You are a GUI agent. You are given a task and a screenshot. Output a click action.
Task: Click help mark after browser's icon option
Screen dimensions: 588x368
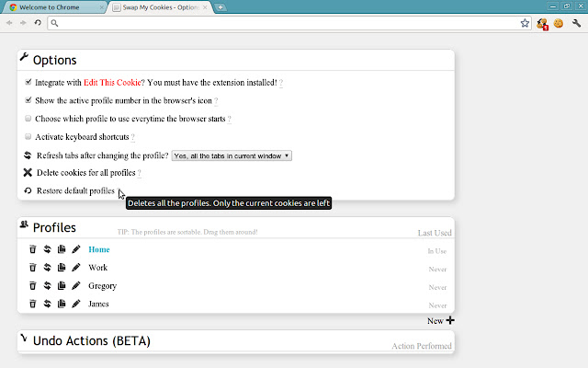point(216,100)
